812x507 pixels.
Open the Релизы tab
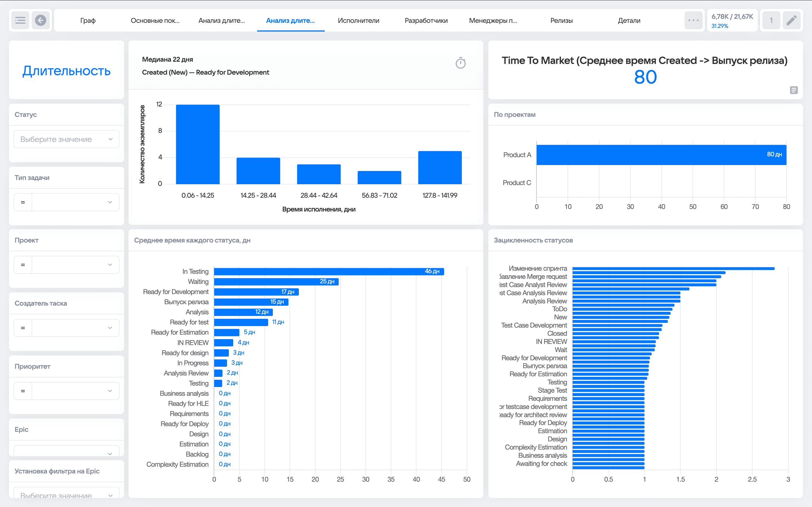pyautogui.click(x=561, y=21)
